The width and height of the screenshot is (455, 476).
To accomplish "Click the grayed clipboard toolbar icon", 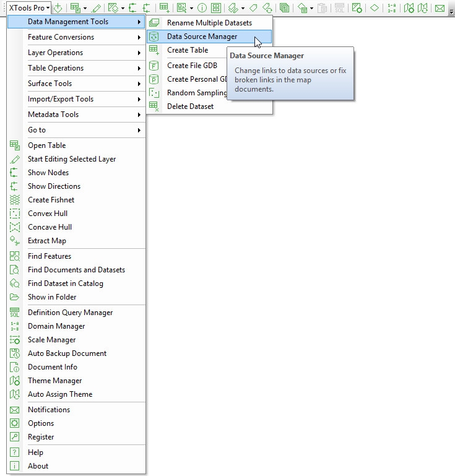I will [322, 8].
